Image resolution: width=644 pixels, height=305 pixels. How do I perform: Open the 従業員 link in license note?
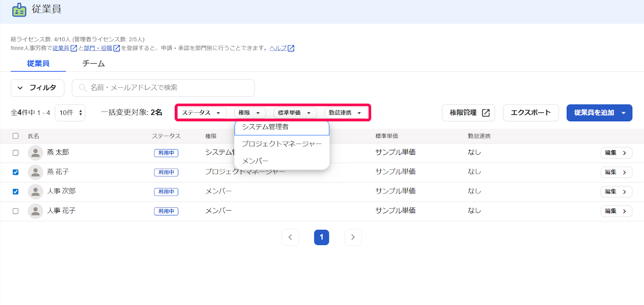(x=61, y=48)
